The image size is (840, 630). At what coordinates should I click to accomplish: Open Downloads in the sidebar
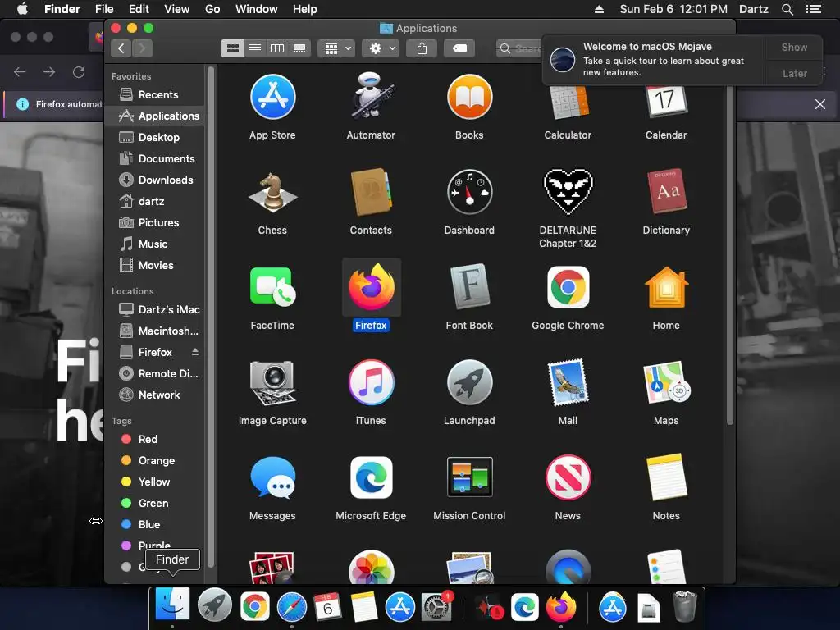tap(155, 180)
